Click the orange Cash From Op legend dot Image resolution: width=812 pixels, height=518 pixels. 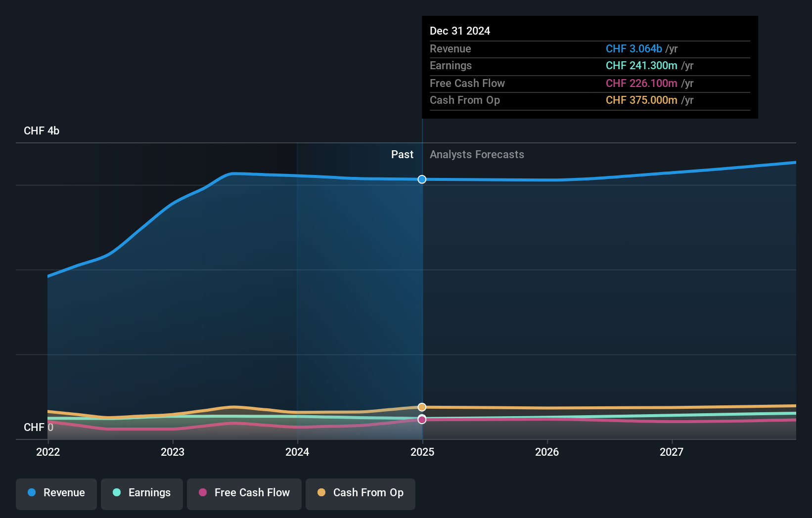(321, 492)
